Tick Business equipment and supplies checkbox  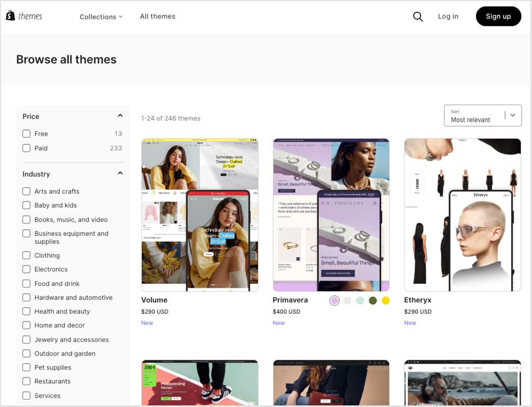(26, 233)
